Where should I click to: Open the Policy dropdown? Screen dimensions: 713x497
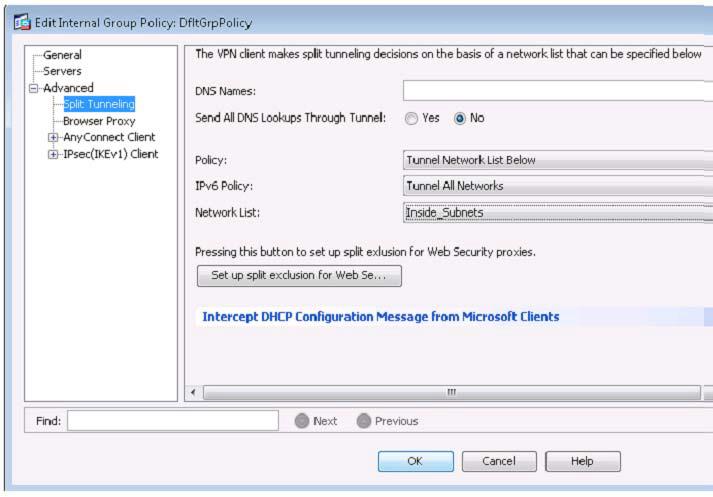pyautogui.click(x=557, y=160)
